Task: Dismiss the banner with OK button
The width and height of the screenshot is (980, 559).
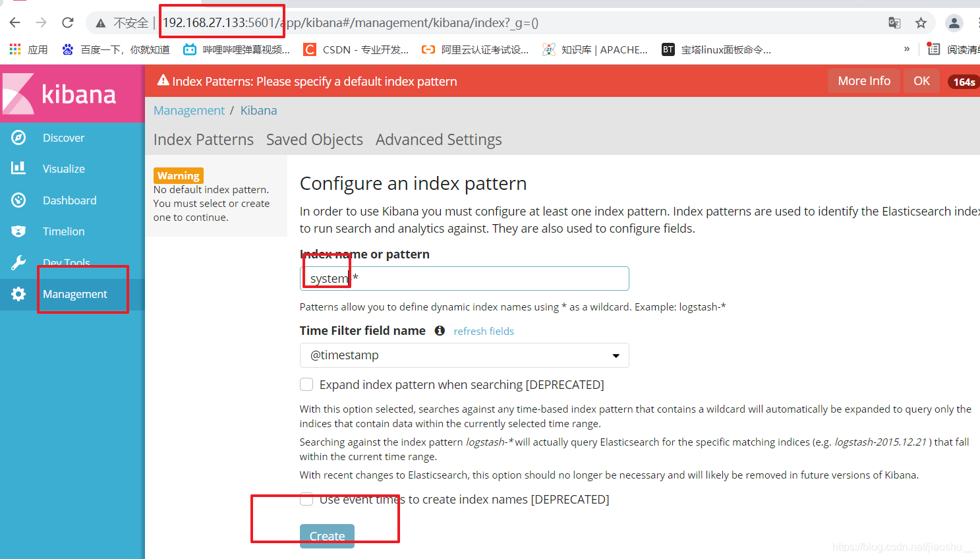Action: coord(921,81)
